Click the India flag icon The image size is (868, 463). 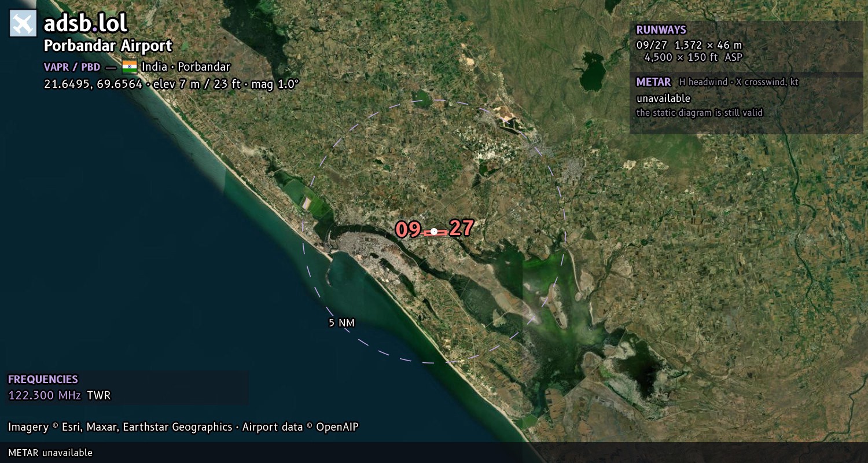(x=130, y=67)
